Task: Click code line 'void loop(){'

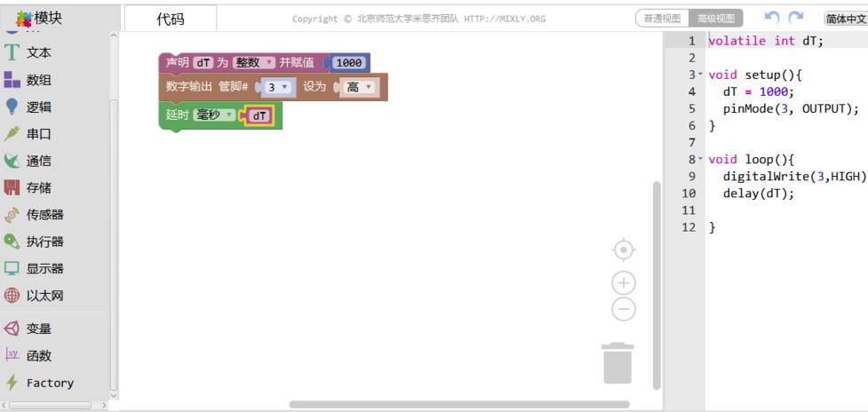Action: click(x=752, y=159)
